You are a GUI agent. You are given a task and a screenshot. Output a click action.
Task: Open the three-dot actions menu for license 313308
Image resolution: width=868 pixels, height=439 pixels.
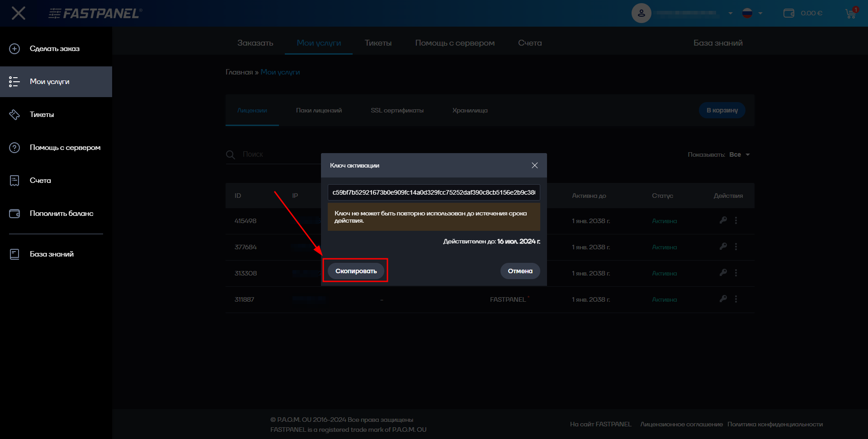[x=736, y=273]
